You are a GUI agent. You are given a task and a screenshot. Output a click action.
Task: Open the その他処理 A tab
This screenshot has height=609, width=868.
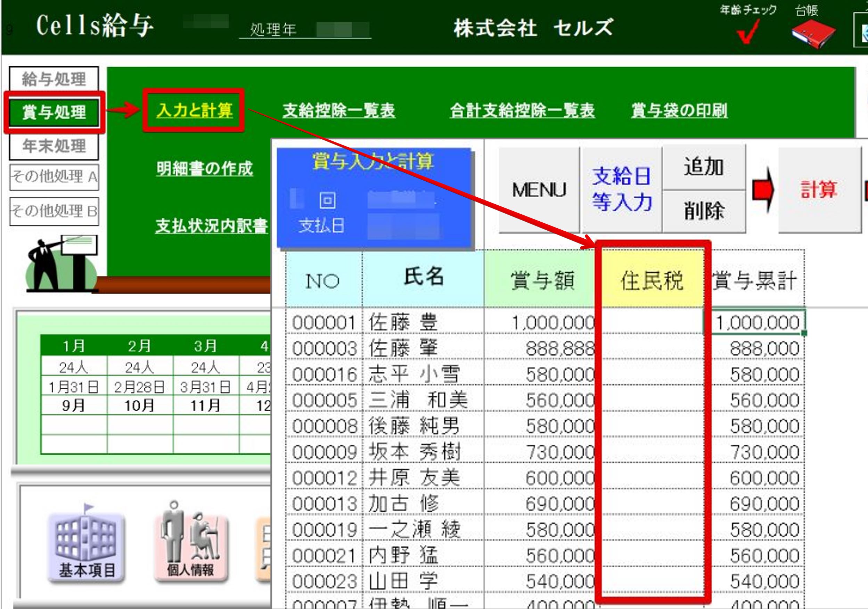(x=54, y=177)
